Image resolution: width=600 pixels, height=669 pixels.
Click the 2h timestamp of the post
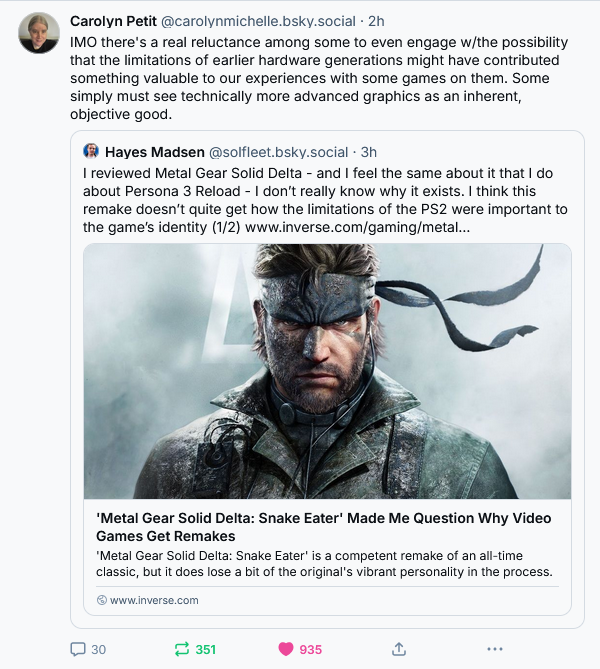tap(378, 21)
